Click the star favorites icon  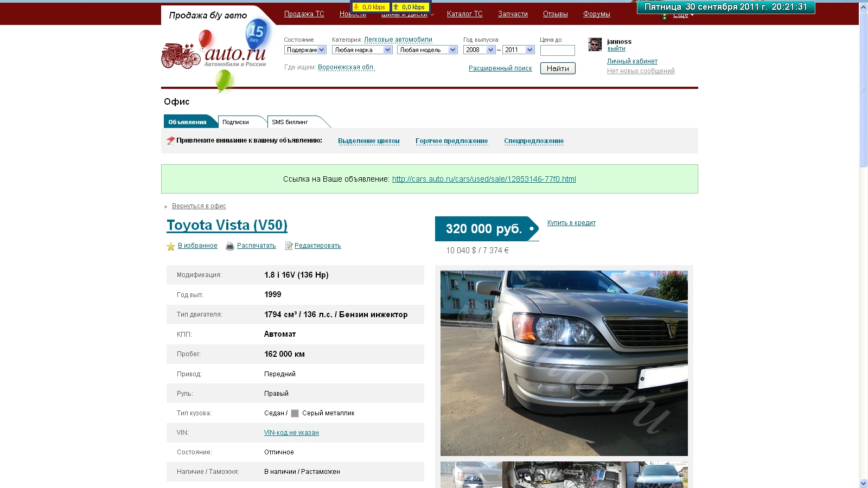point(171,246)
